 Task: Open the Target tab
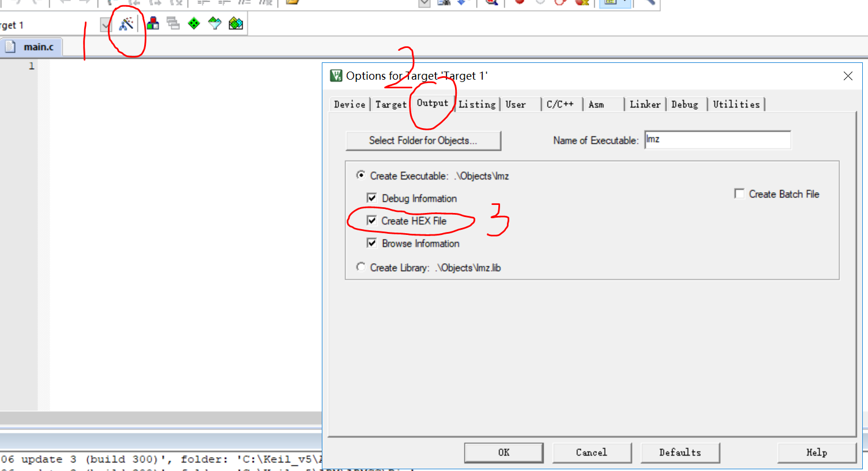click(390, 104)
